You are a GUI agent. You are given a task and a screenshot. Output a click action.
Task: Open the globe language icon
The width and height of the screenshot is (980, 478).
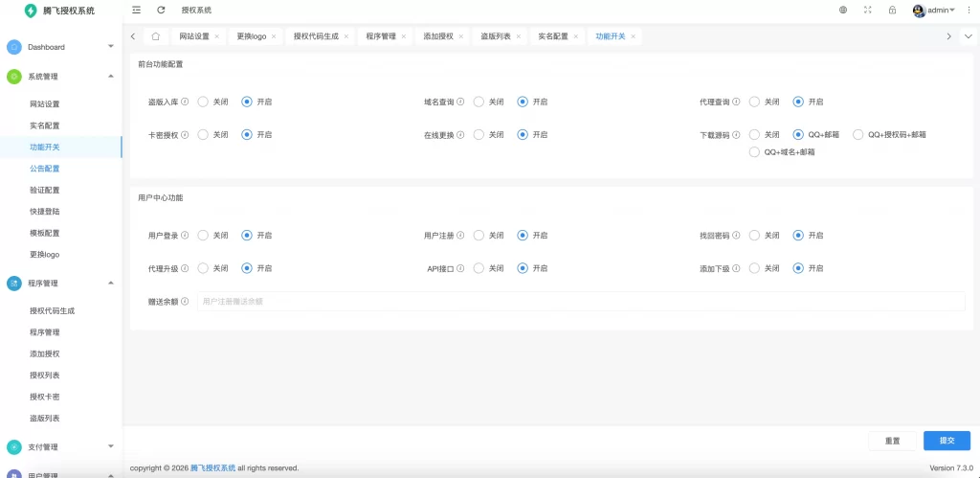pos(843,10)
